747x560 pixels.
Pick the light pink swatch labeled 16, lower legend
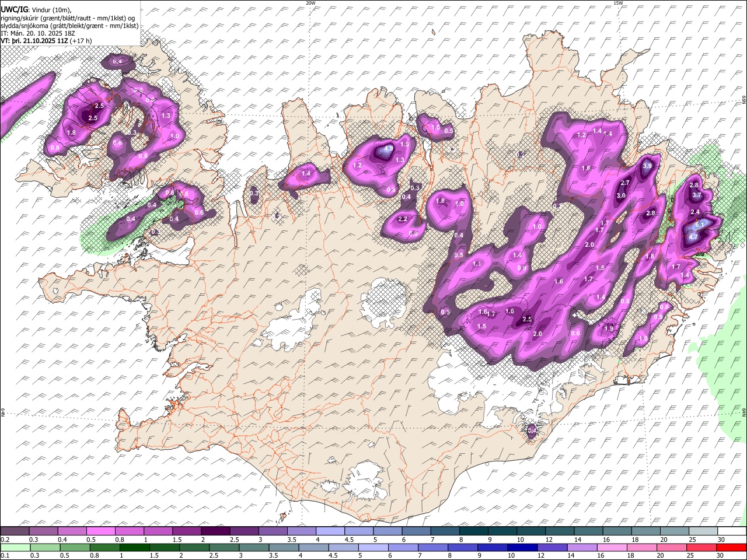click(612, 547)
